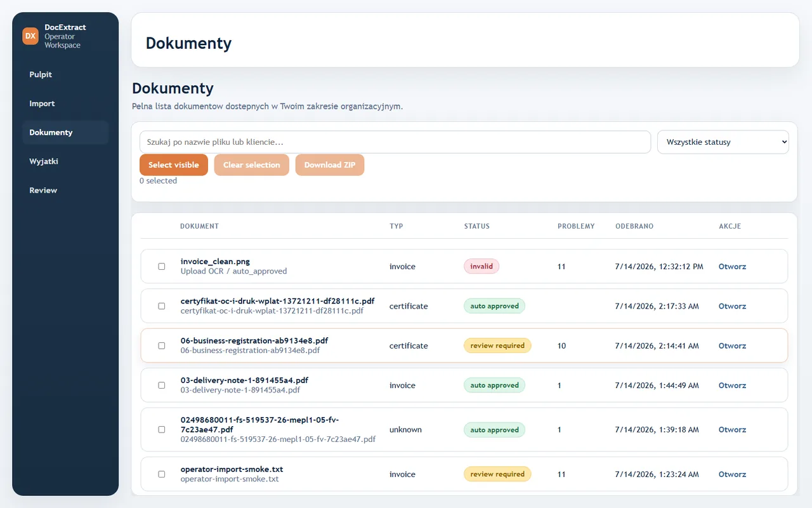Open the Wyjatki sidebar section

(x=65, y=161)
